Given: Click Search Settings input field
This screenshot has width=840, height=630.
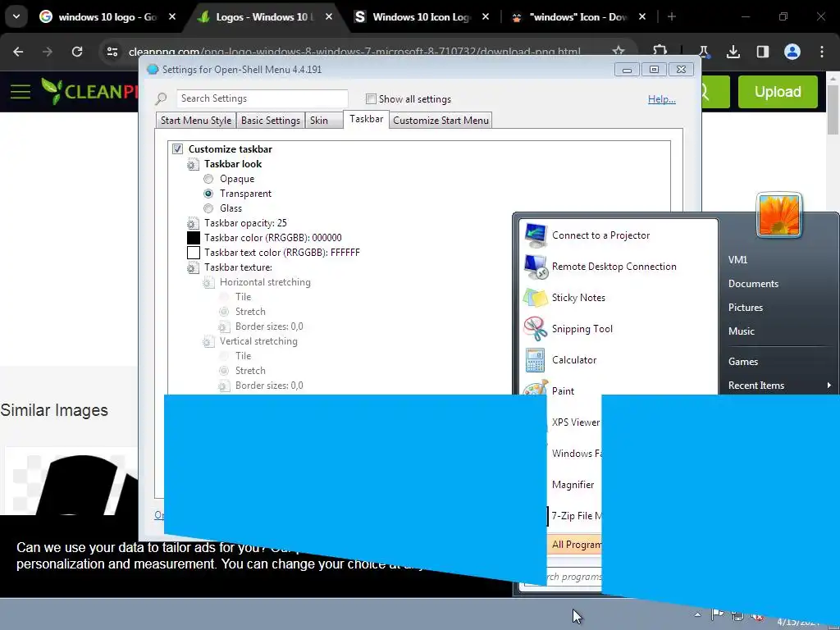Looking at the screenshot, I should (262, 98).
